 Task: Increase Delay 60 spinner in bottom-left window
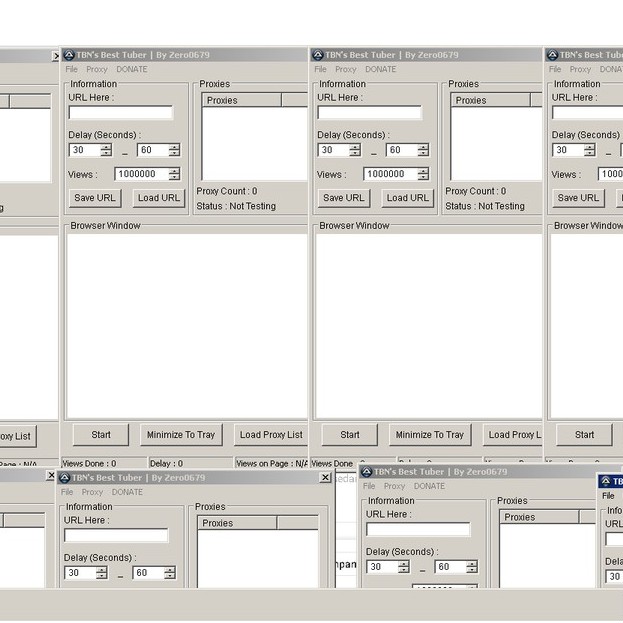tap(170, 569)
